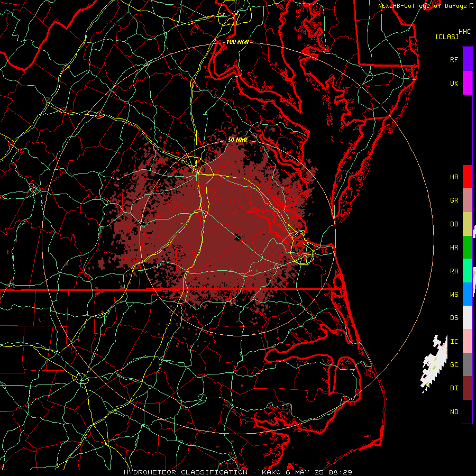Click the "[CLAS]" legend header text
Viewport: 476px width, 476px height.
(447, 36)
